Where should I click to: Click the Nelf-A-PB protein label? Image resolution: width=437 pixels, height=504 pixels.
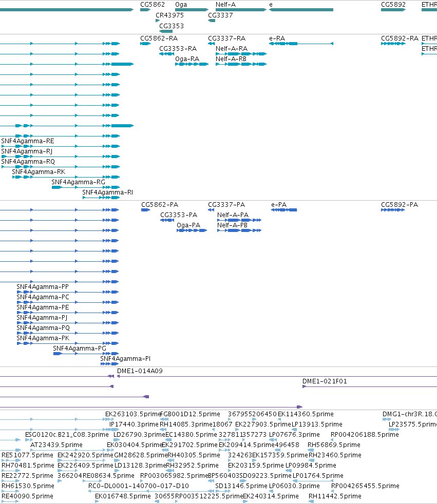coord(233,225)
